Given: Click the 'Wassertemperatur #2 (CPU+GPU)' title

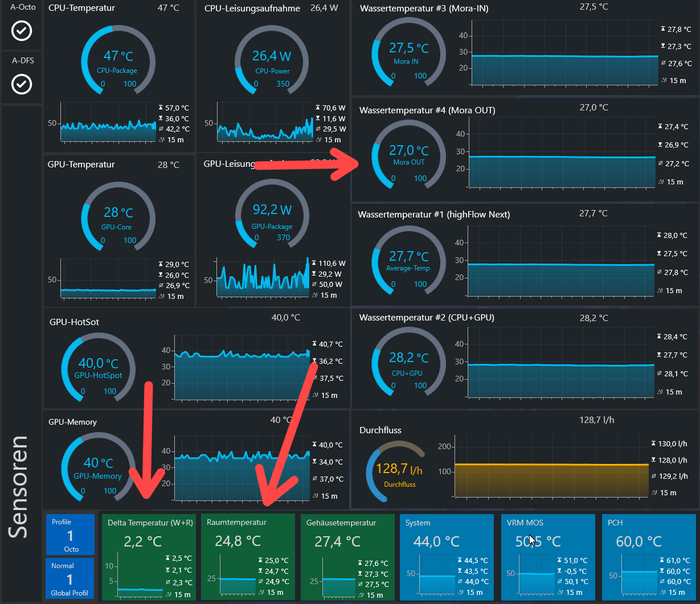Looking at the screenshot, I should point(427,318).
